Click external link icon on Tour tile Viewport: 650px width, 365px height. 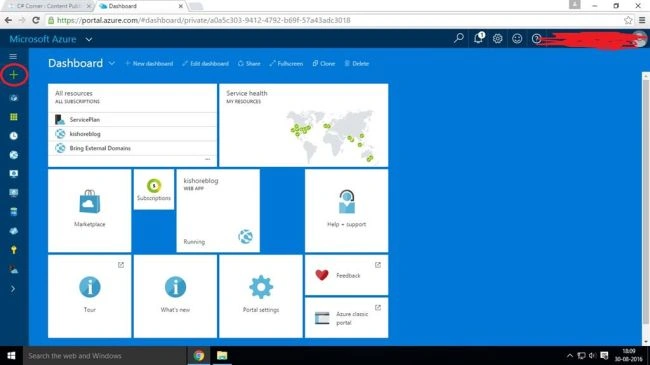click(121, 265)
